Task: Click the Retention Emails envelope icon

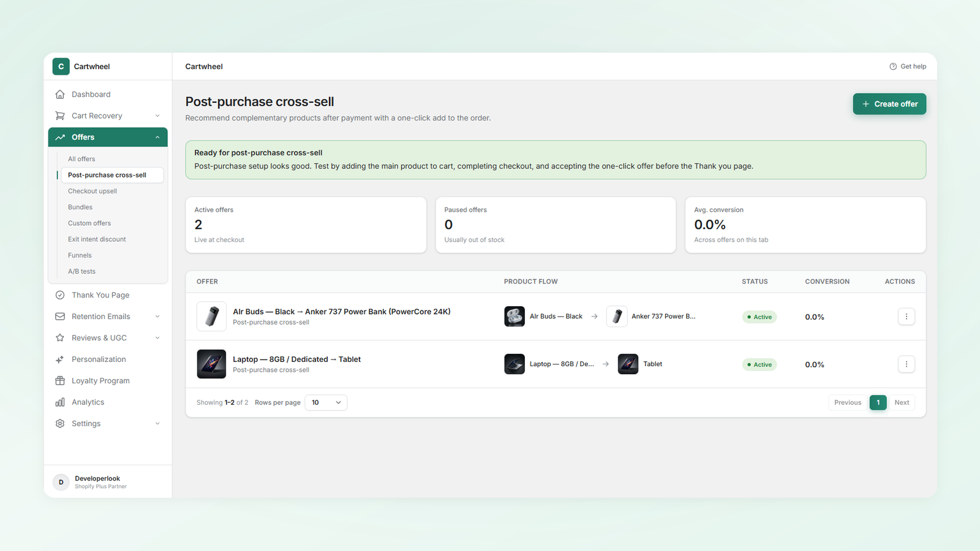Action: 60,317
